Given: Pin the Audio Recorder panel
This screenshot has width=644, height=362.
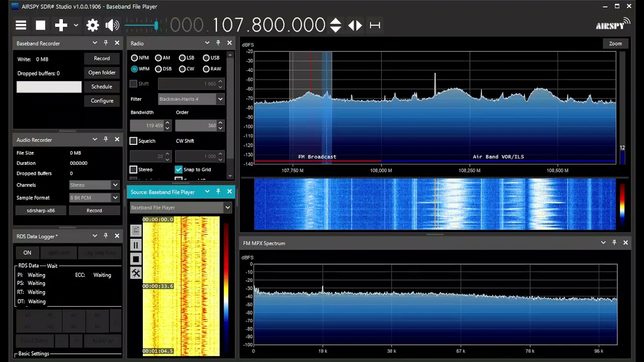Looking at the screenshot, I should click(106, 140).
